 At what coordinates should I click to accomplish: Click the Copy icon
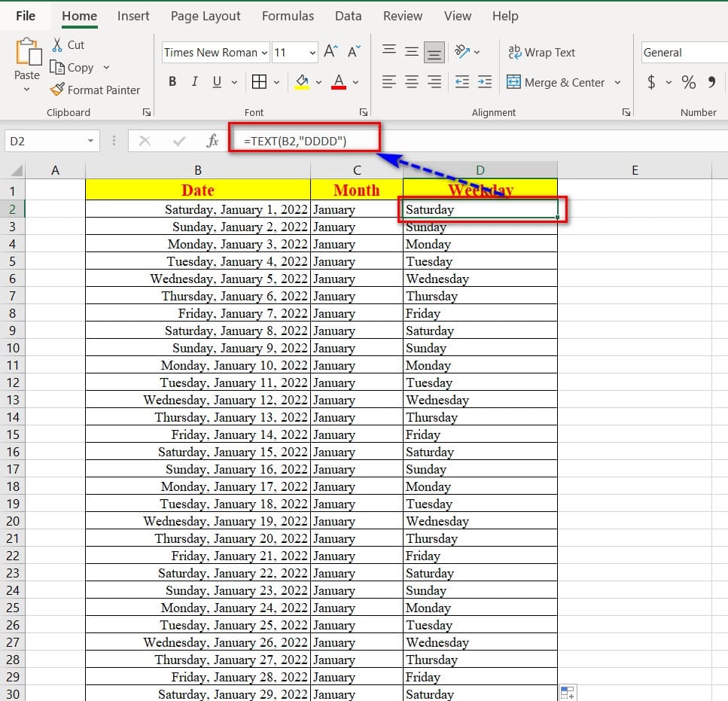click(x=57, y=67)
